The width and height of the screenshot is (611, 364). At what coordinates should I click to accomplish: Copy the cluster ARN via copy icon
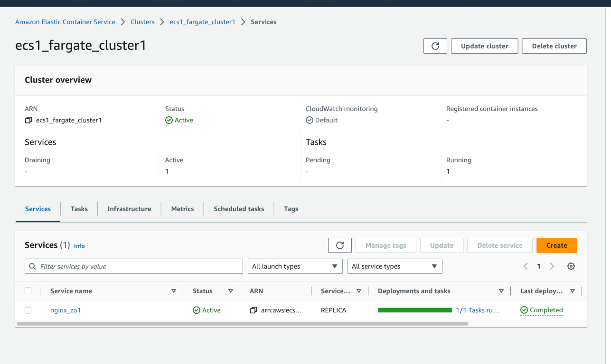(28, 121)
